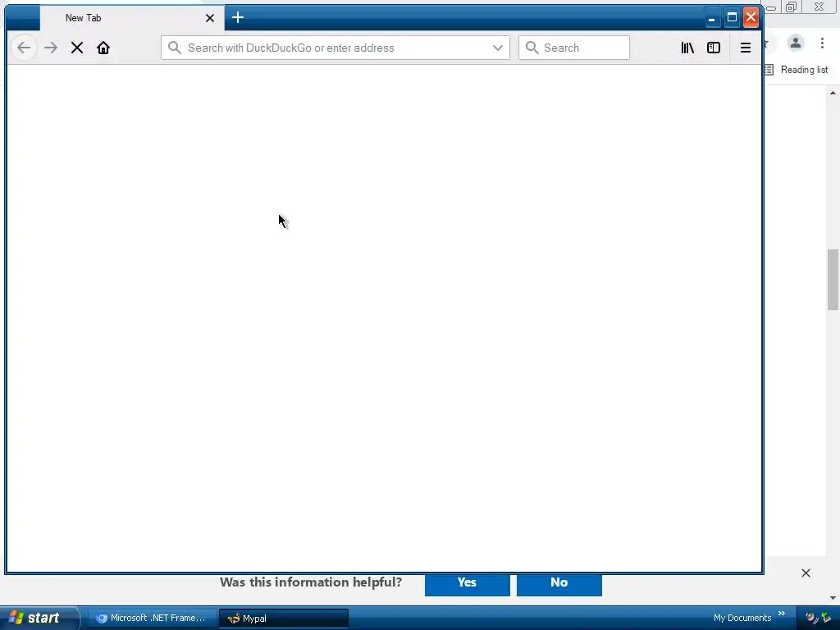The width and height of the screenshot is (840, 630).
Task: Answer No to information helpful question
Action: tap(559, 583)
